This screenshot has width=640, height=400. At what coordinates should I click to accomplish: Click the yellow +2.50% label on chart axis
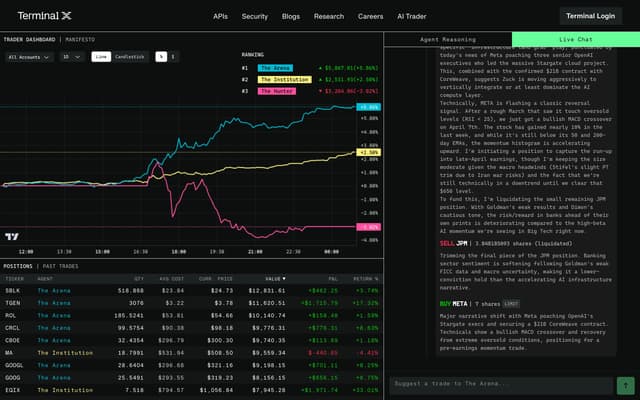[x=369, y=152]
